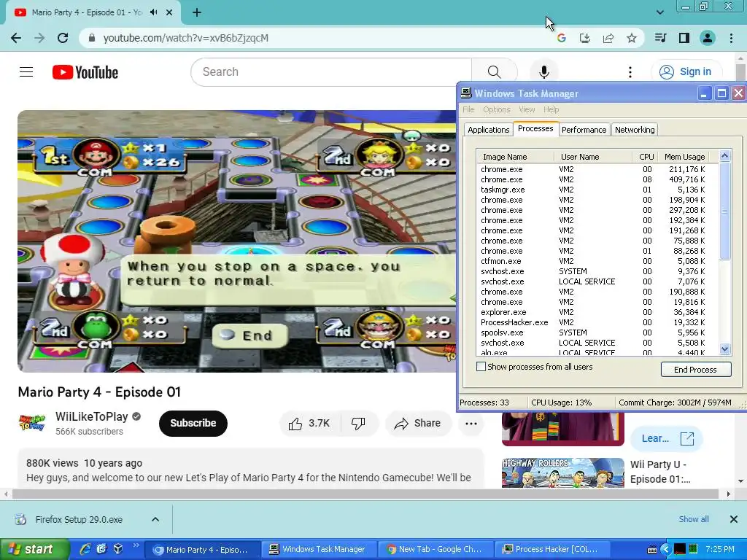Viewport: 747px width, 560px height.
Task: Open YouTube settings three-dot menu
Action: click(630, 72)
